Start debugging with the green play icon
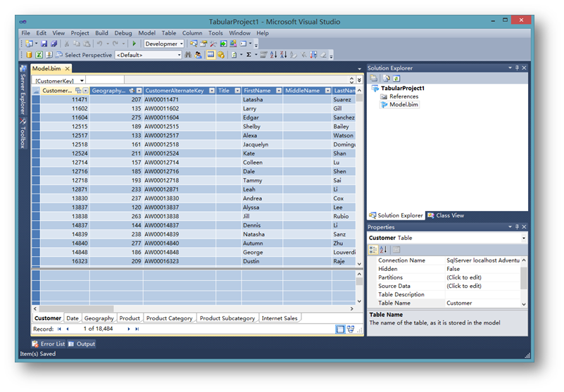The height and width of the screenshot is (392, 564). tap(134, 44)
